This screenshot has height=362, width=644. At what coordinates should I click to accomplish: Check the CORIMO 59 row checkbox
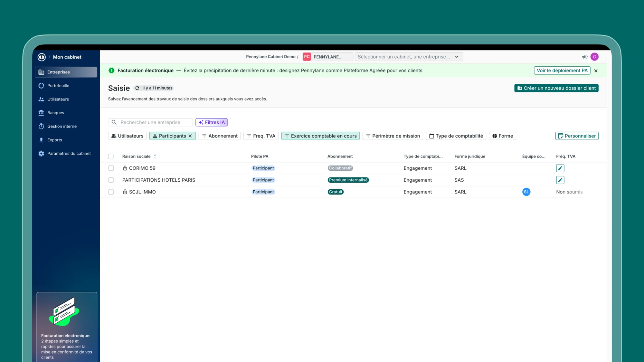(111, 168)
